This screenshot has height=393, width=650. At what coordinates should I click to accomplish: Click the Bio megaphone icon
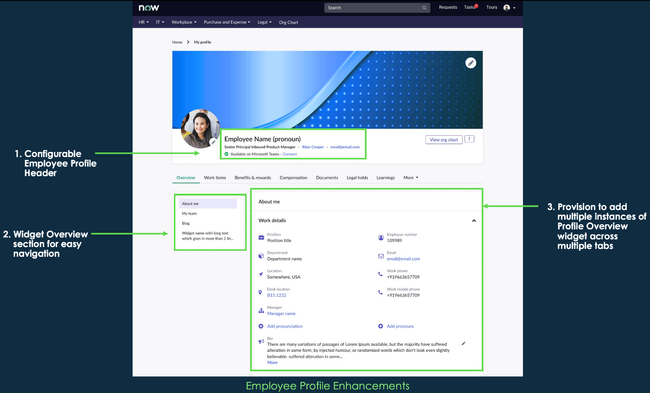click(x=261, y=342)
